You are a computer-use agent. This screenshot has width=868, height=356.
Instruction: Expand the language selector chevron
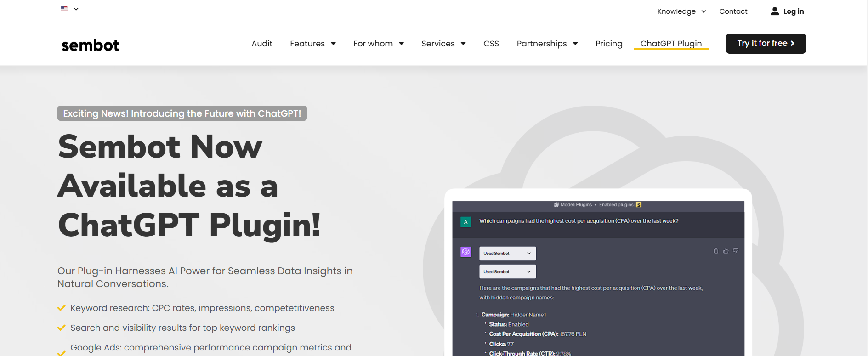pyautogui.click(x=76, y=9)
